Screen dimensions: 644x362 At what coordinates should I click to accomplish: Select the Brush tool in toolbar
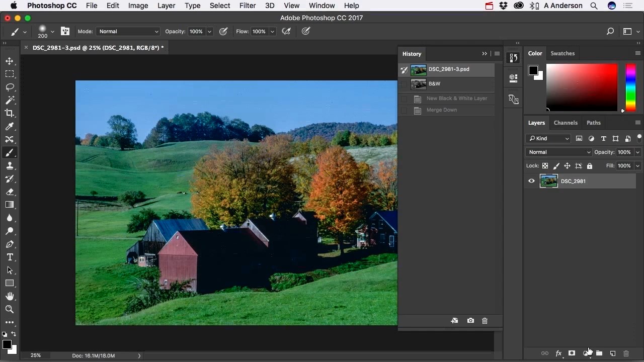[x=10, y=152]
